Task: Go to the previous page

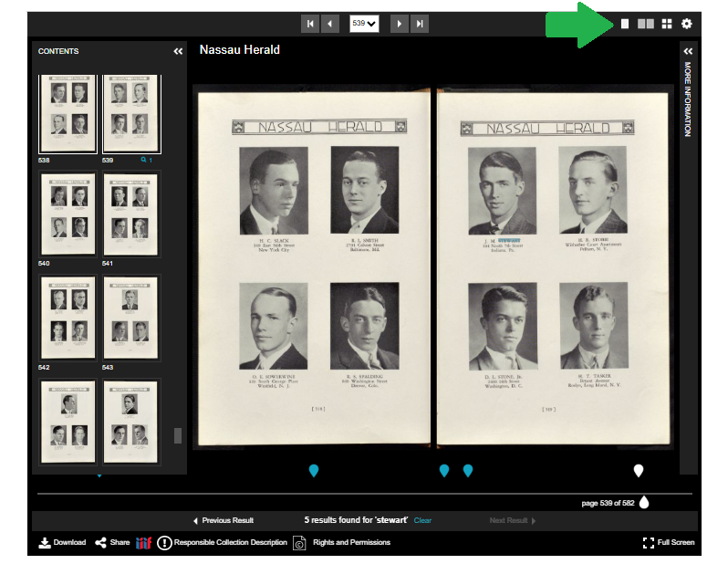Action: click(329, 24)
